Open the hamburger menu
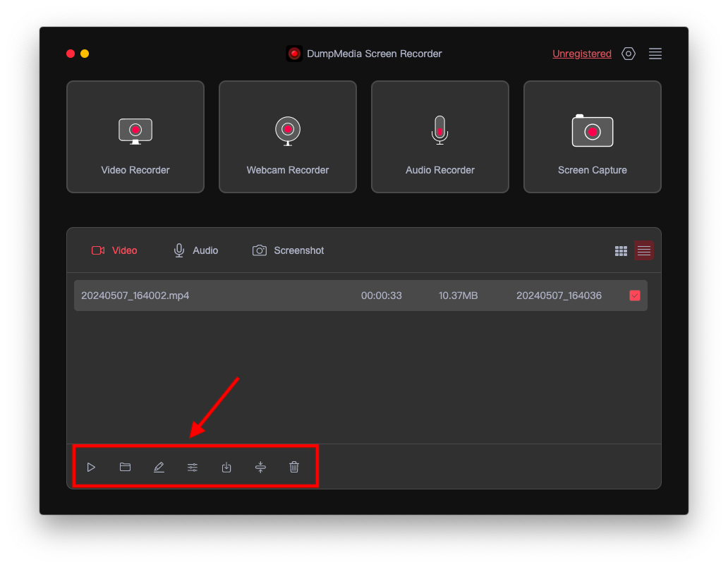Screen dimensions: 728x567 655,54
